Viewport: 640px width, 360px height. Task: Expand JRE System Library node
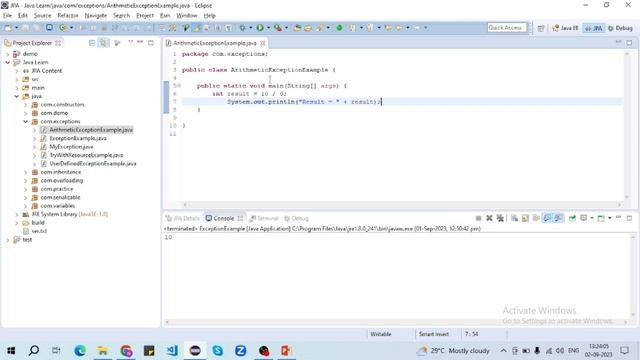coord(16,214)
